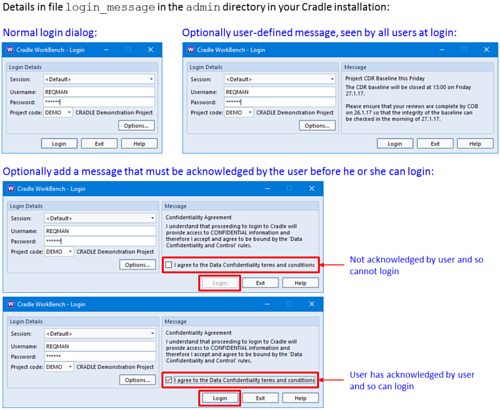Click Exit in the CDR Baseline message dialog
The width and height of the screenshot is (500, 410).
click(x=435, y=144)
